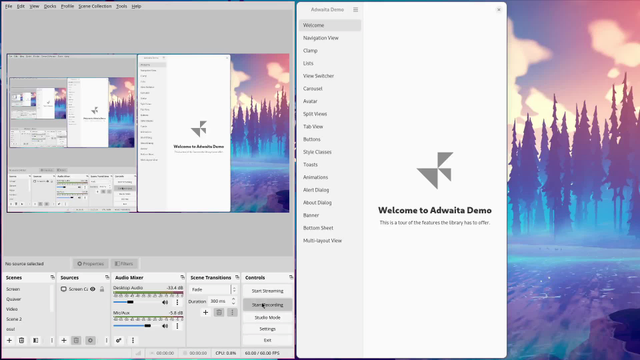The image size is (640, 360).
Task: Open source properties gear icon in Sources
Action: coord(91,340)
